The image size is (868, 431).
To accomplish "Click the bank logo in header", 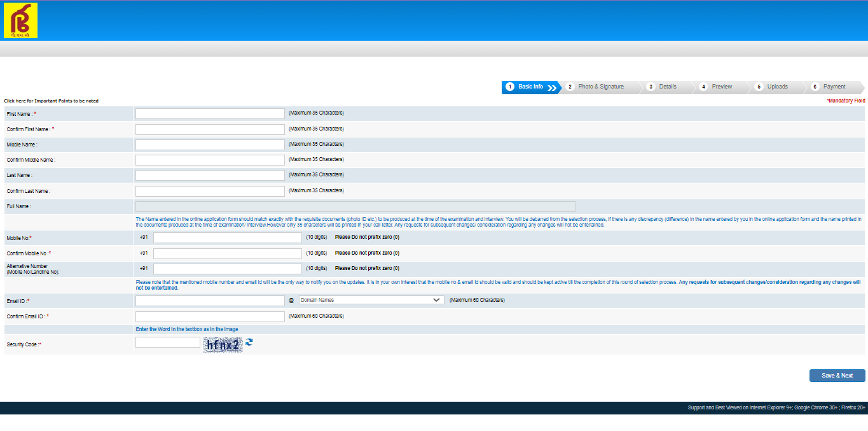I will point(20,20).
